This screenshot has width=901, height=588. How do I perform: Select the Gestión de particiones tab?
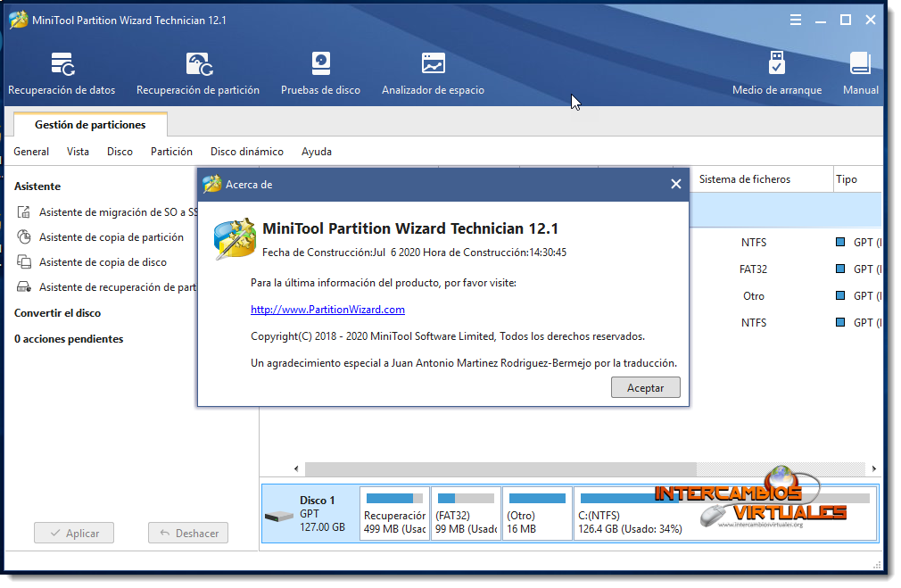tap(90, 125)
